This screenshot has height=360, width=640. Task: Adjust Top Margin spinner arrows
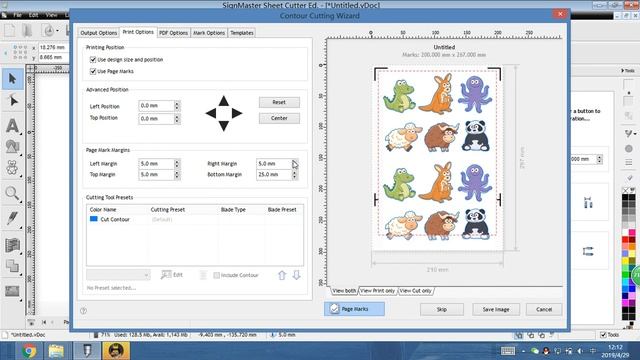[177, 174]
